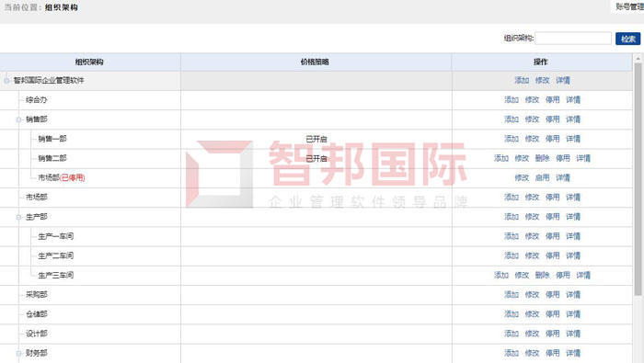Collapse the 智邦国际企业管理软件 root node
The height and width of the screenshot is (363, 644).
tap(6, 81)
